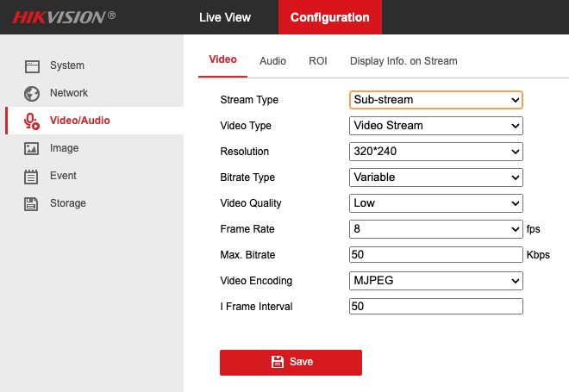
Task: Go to Display Info. on Stream tab
Action: tap(403, 61)
